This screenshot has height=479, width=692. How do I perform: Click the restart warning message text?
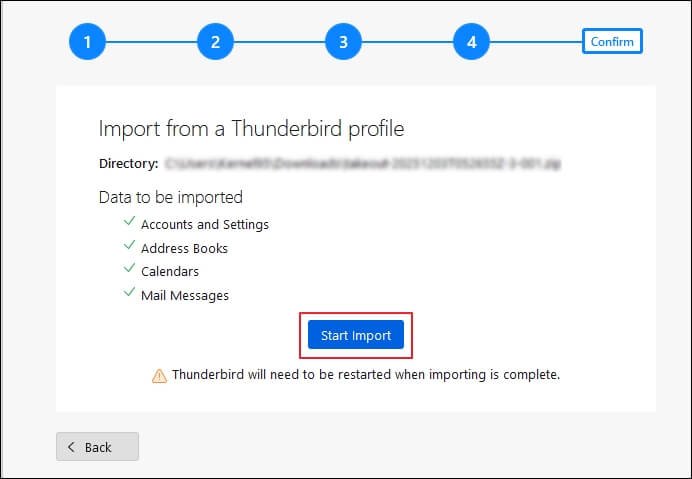366,374
